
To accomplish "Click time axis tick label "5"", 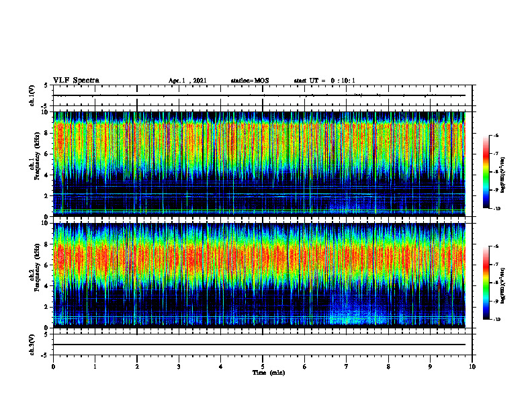I will pyautogui.click(x=263, y=367).
